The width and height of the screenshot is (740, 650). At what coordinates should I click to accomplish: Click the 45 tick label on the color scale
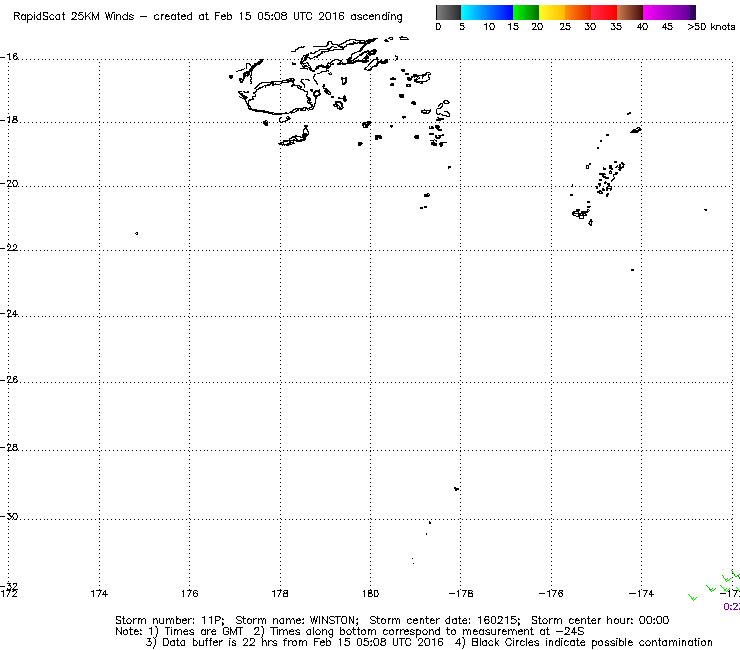(667, 27)
